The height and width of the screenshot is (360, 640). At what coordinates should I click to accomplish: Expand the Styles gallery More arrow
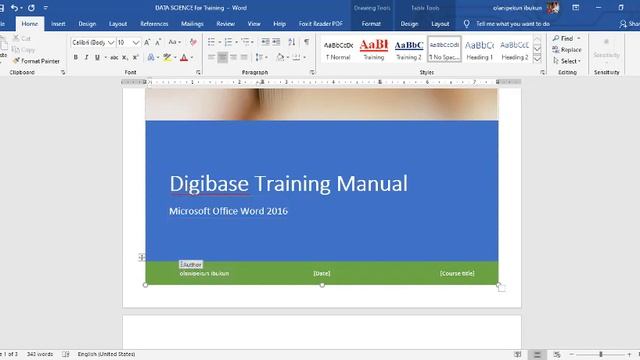coord(537,59)
